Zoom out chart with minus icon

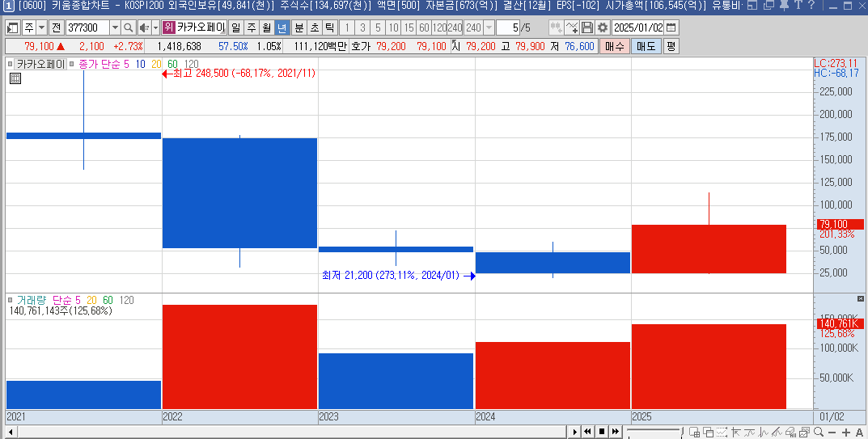tap(832, 433)
